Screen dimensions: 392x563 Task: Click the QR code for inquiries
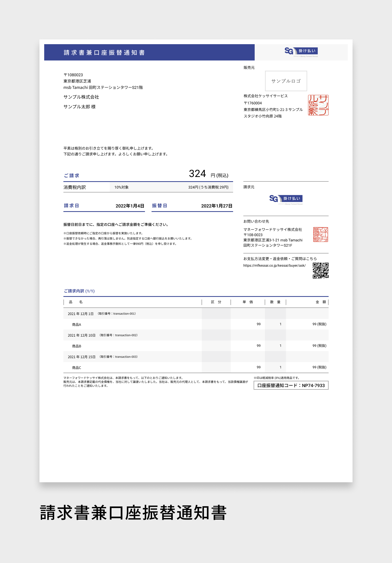point(321,271)
